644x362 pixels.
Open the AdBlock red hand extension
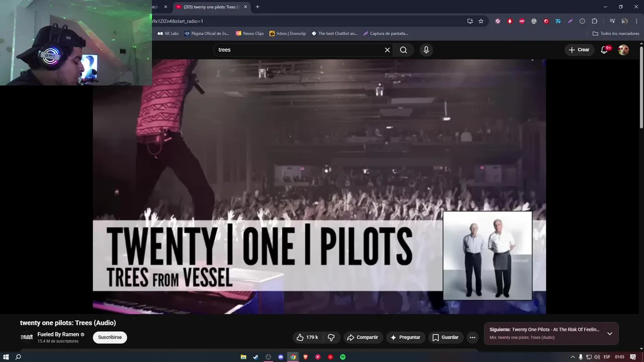point(510,21)
